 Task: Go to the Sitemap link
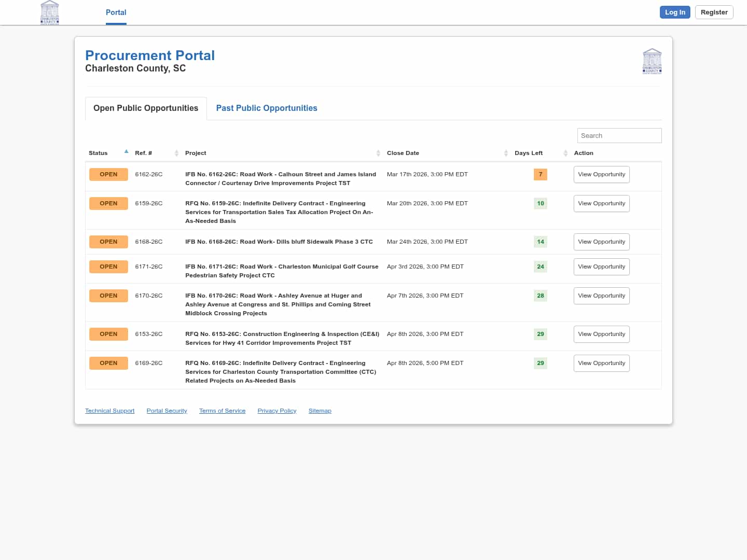point(320,411)
